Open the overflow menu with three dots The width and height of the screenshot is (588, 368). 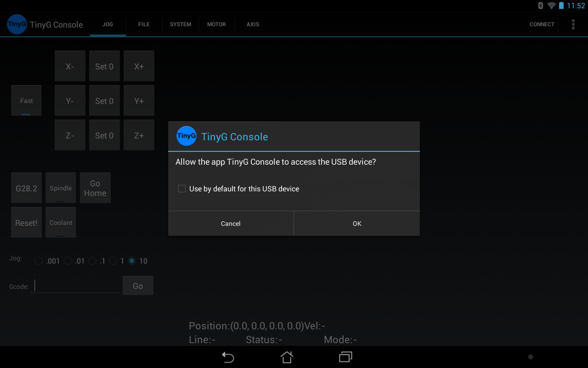point(573,24)
